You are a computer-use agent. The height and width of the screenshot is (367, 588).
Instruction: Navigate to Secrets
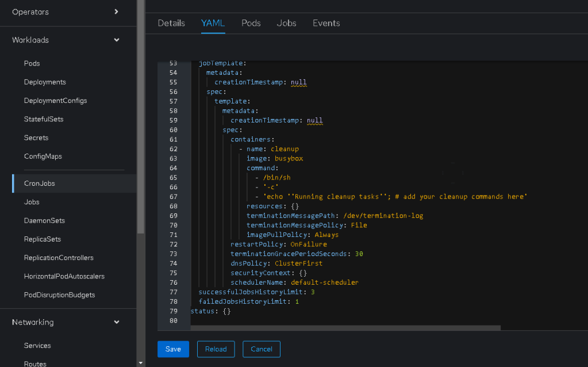click(36, 137)
